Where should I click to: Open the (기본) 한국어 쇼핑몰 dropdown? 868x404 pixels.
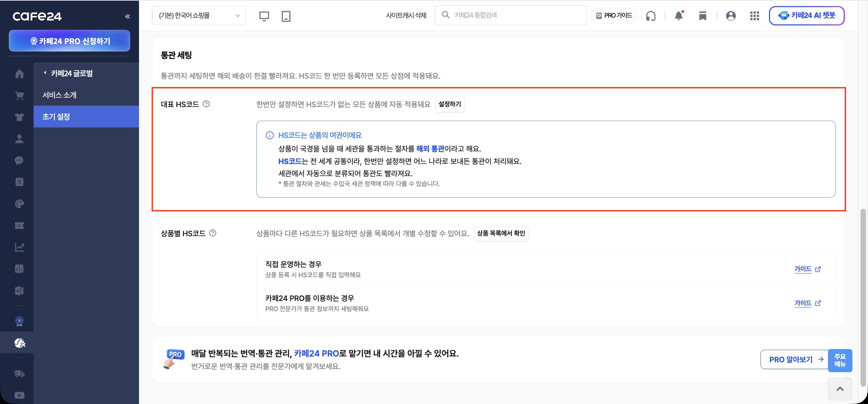(x=199, y=16)
